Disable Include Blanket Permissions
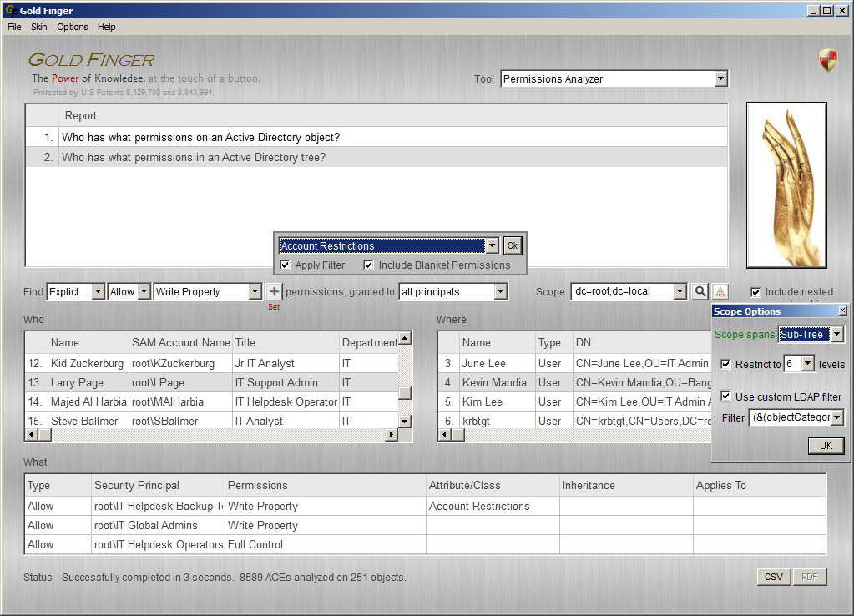The width and height of the screenshot is (854, 616). [x=368, y=265]
